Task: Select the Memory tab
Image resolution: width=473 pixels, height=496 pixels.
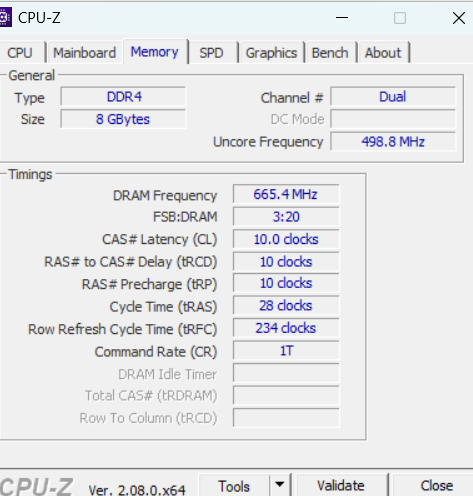Action: point(155,52)
